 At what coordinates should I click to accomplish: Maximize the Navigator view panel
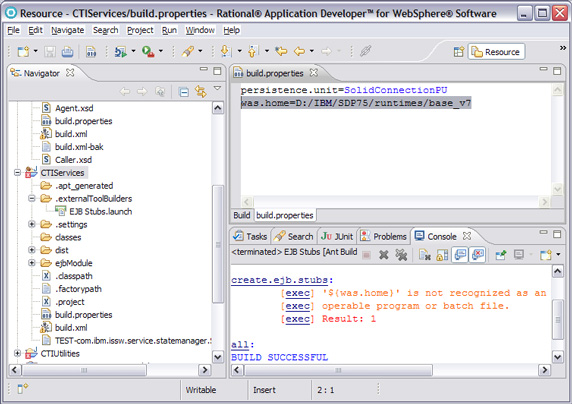pos(217,71)
